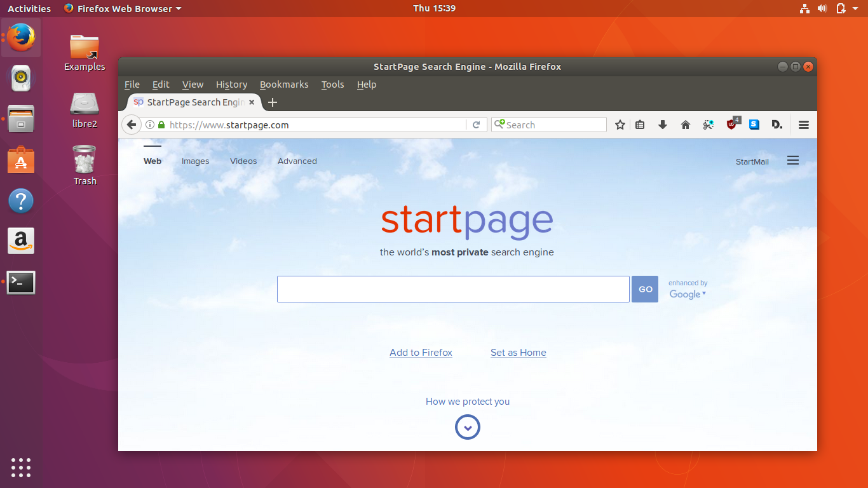Open the search engine selector in search bar
The height and width of the screenshot is (488, 868).
[499, 125]
